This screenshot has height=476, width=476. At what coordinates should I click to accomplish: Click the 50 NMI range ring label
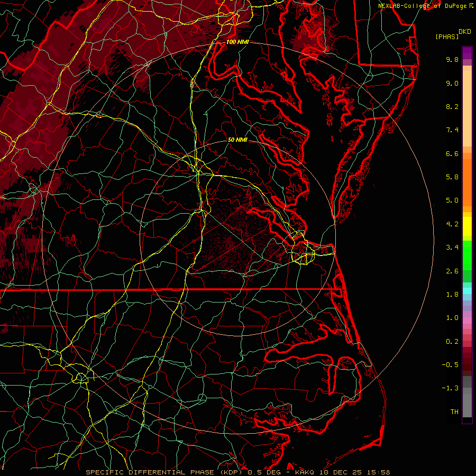pos(237,140)
